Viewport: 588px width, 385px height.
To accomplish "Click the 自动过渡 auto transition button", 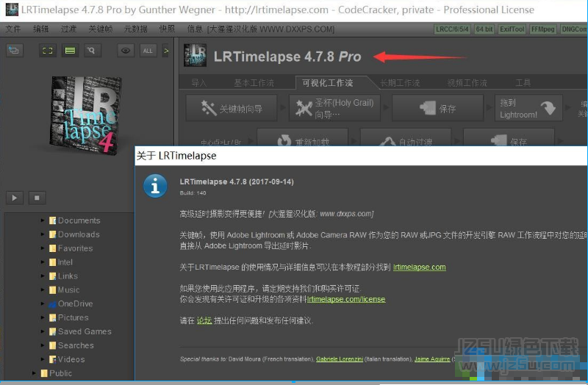I will point(406,137).
